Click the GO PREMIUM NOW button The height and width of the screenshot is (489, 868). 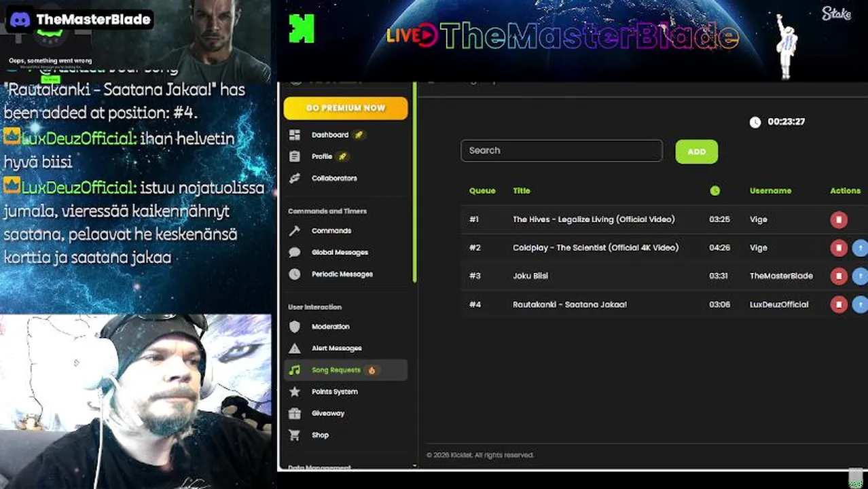click(x=346, y=108)
